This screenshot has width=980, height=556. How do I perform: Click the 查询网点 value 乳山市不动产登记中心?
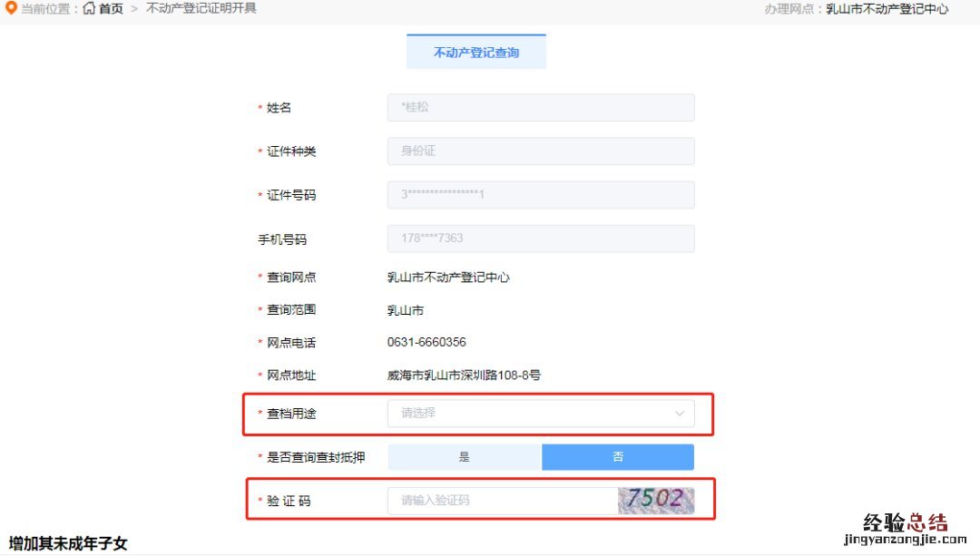point(448,278)
